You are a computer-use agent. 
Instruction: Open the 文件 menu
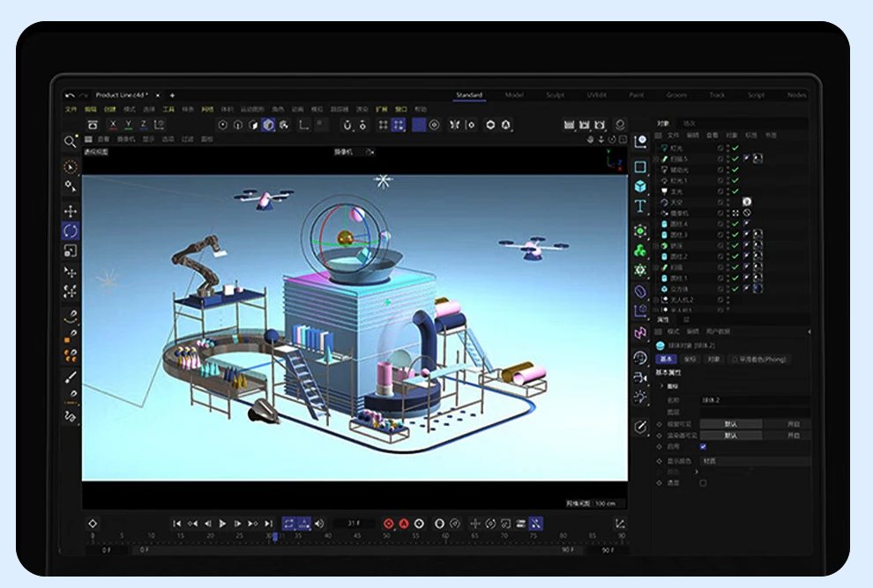[x=71, y=109]
